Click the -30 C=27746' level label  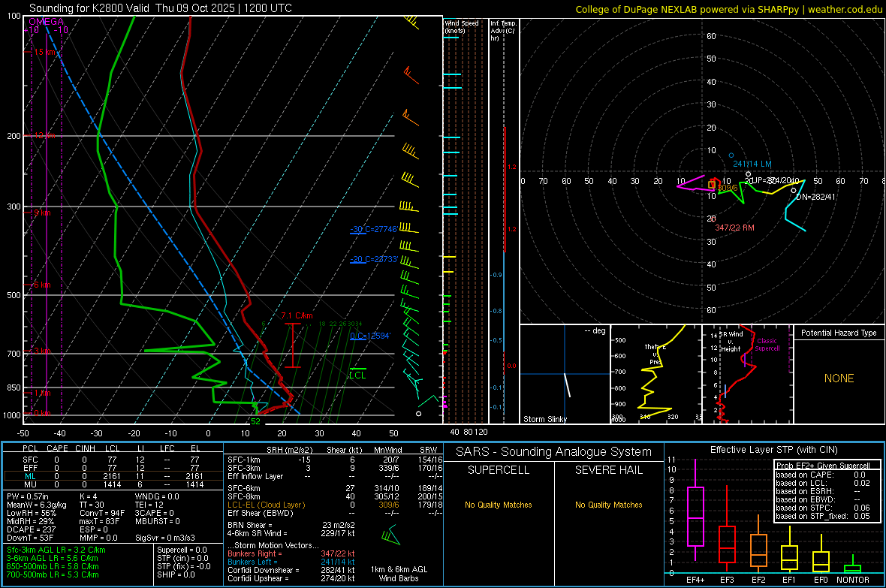coord(373,229)
